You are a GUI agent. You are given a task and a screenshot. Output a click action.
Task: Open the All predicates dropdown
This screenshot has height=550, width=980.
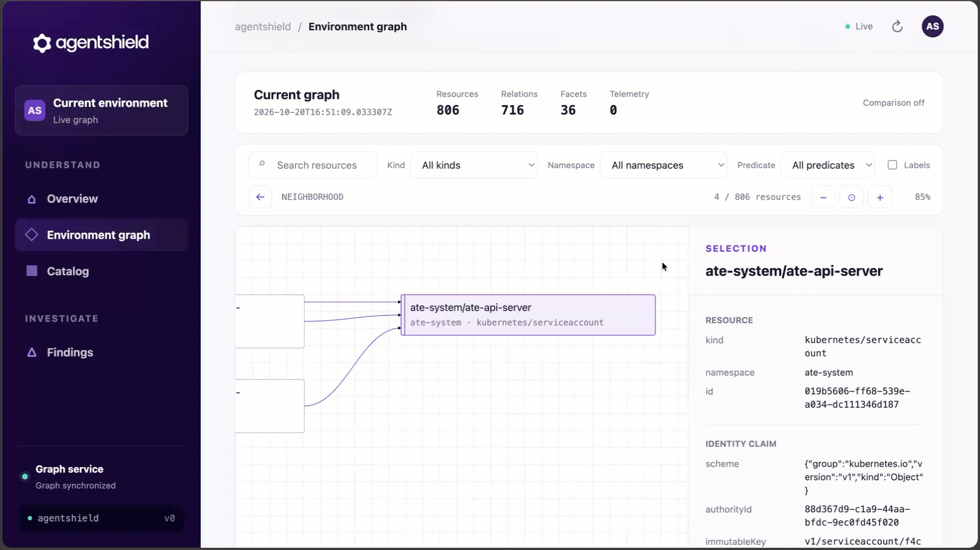[828, 165]
